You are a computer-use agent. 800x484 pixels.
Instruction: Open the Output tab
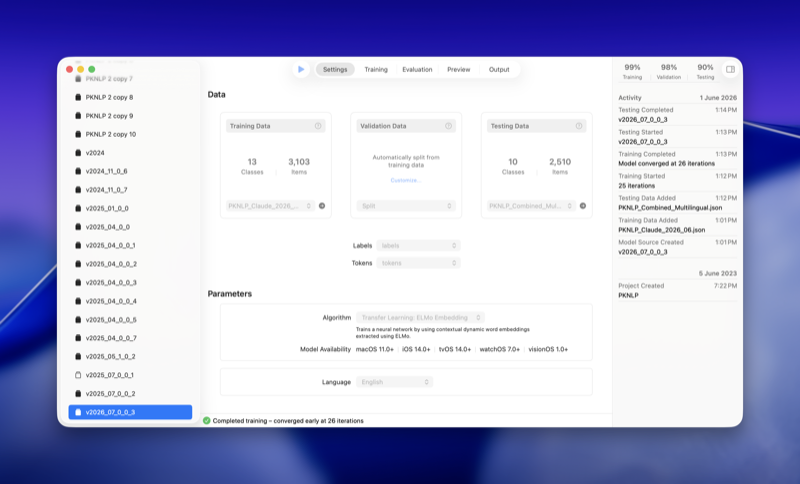[x=499, y=69]
